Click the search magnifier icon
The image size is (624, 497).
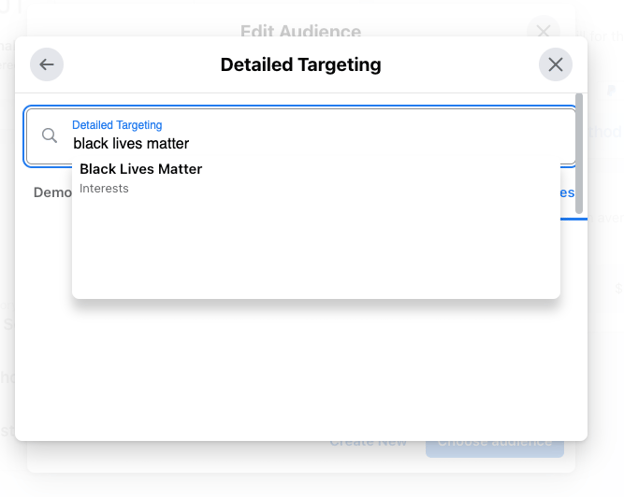[49, 136]
